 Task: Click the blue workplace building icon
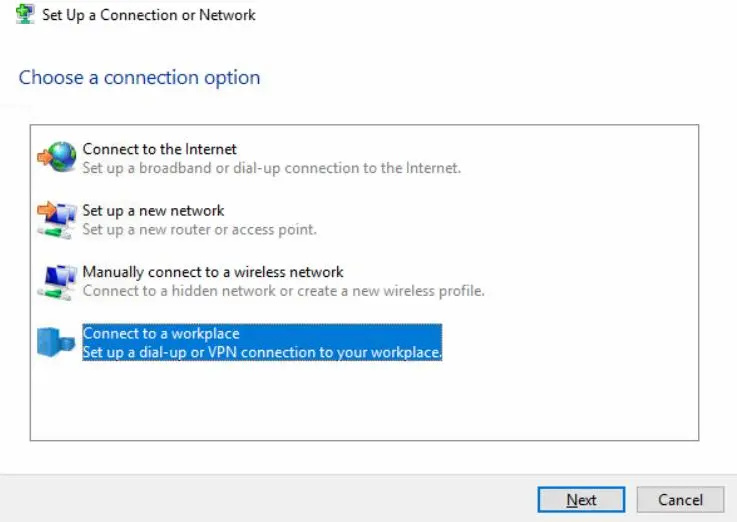57,342
